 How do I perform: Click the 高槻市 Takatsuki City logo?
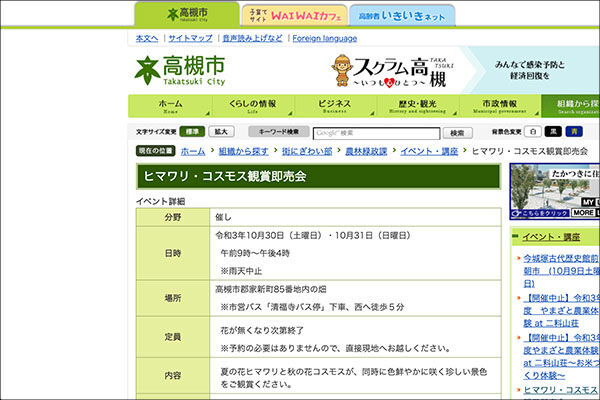(180, 70)
